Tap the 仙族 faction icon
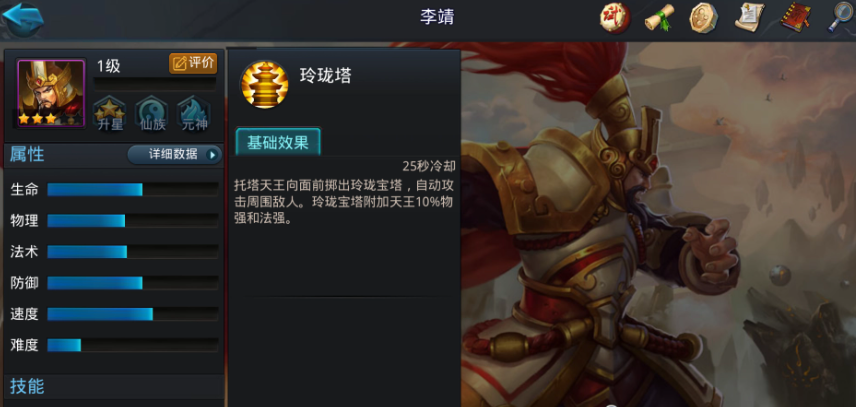The width and height of the screenshot is (856, 407). tap(152, 114)
